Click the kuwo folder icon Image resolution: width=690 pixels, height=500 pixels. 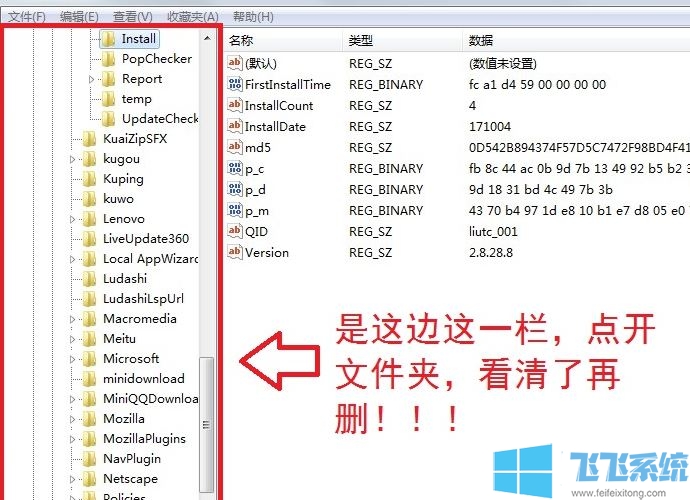(89, 199)
